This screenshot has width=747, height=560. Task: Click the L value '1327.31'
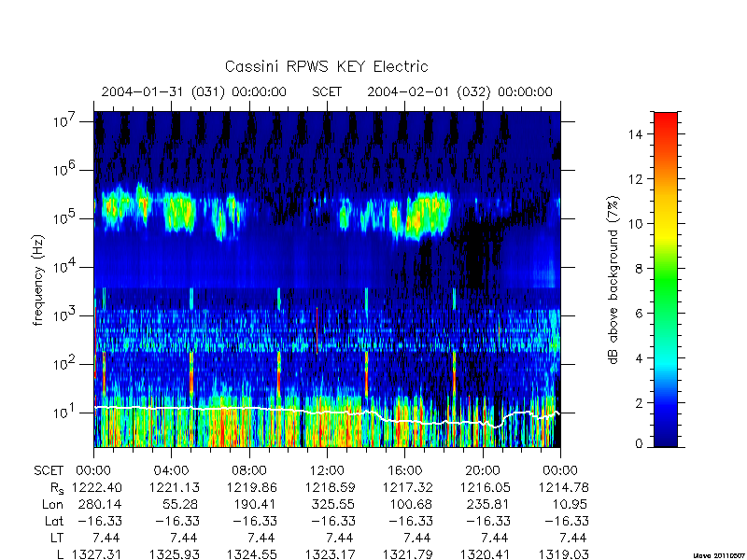pyautogui.click(x=97, y=554)
